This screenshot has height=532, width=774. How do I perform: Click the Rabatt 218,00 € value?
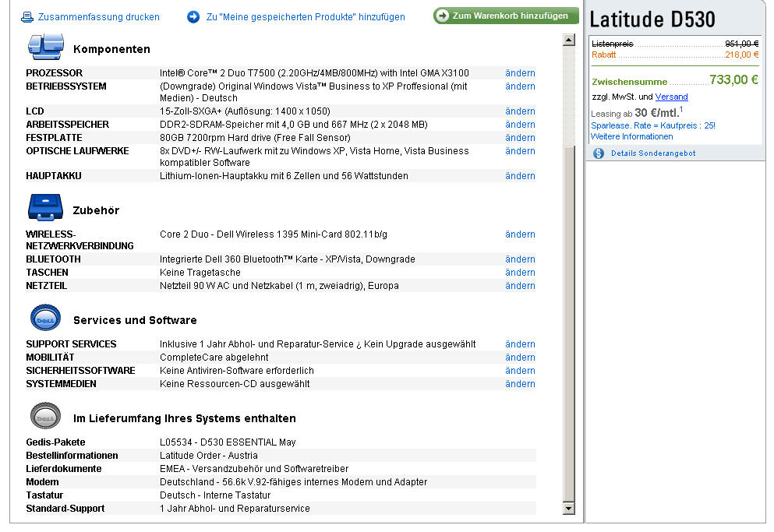click(x=741, y=55)
